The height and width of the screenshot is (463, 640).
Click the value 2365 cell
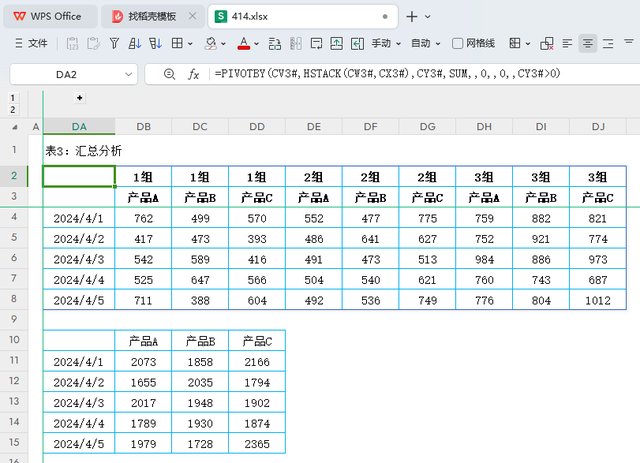(x=257, y=444)
